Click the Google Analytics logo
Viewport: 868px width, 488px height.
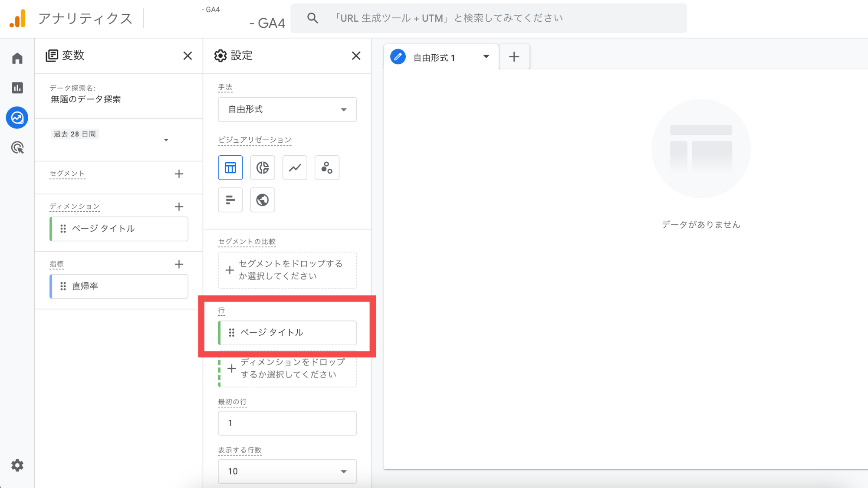click(x=18, y=18)
